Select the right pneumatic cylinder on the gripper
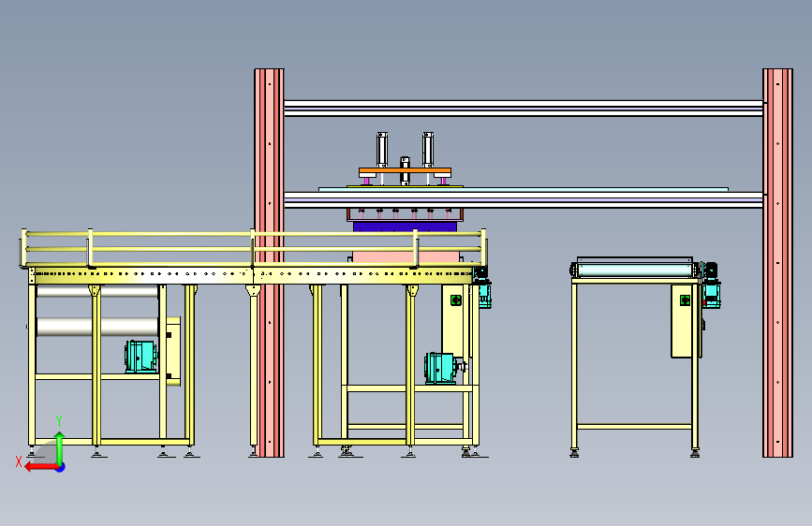Viewport: 812px width, 526px height. click(428, 150)
